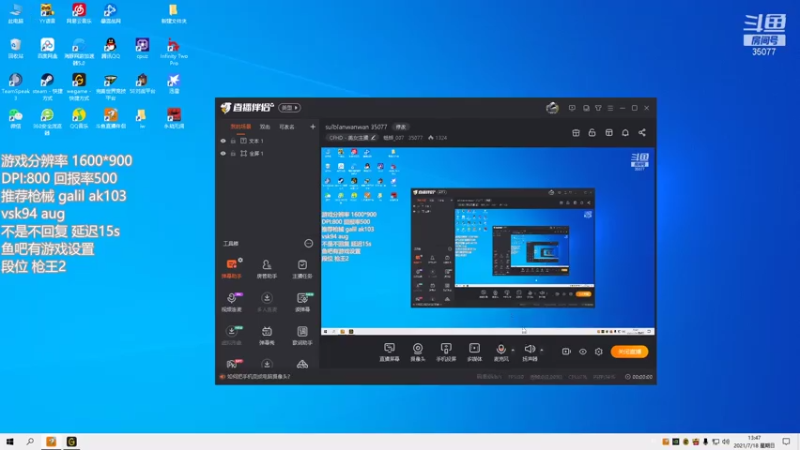Image resolution: width=800 pixels, height=450 pixels.
Task: Open the user avatar in title bar
Action: (x=552, y=108)
